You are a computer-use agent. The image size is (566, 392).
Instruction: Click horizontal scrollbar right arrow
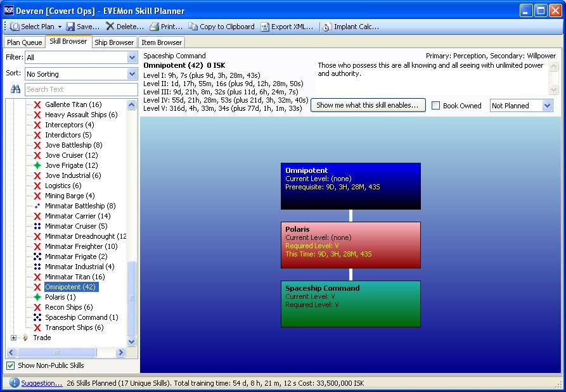(120, 352)
